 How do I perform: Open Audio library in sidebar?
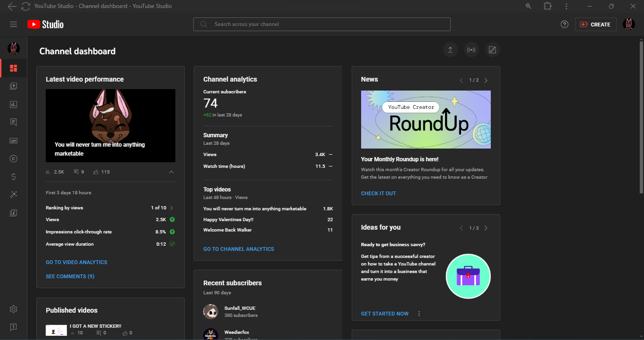click(13, 213)
